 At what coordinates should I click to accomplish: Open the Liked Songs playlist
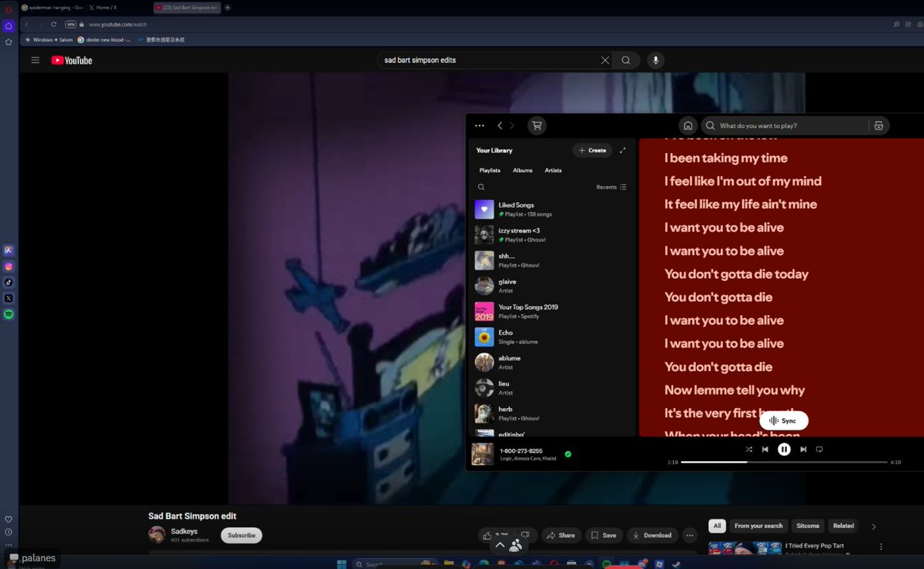552,209
